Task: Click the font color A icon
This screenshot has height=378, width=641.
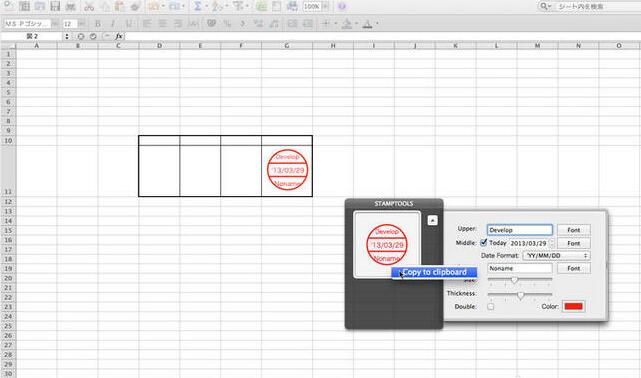Action: pos(368,24)
